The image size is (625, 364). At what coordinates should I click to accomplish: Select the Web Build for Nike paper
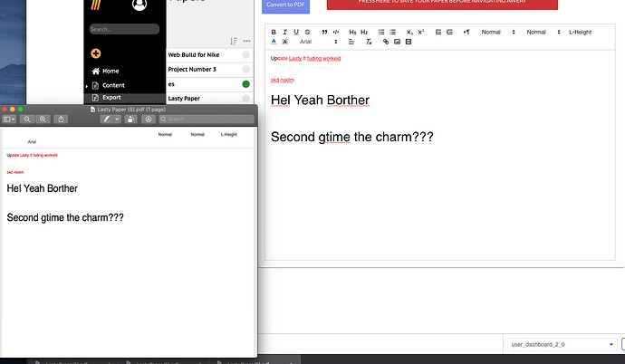[x=194, y=55]
